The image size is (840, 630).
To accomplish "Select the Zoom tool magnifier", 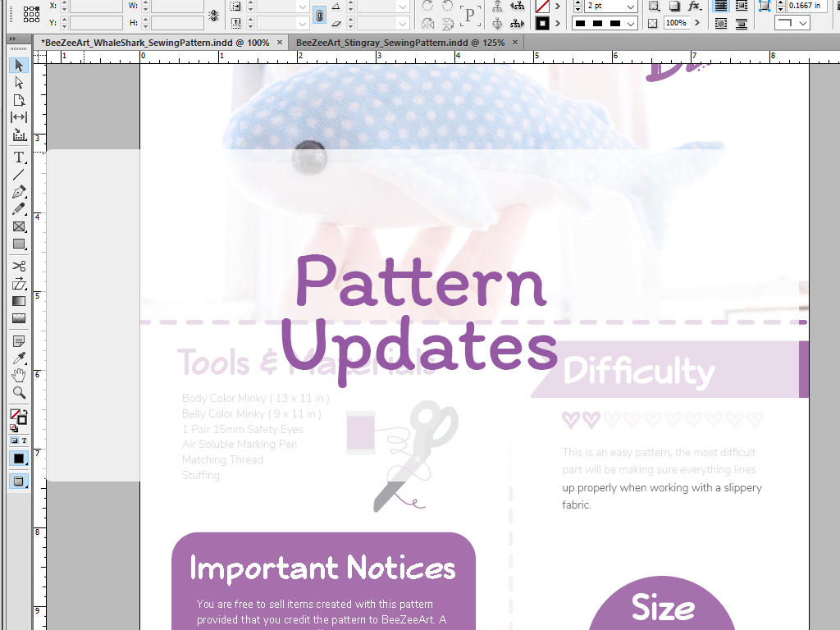I will 19,393.
